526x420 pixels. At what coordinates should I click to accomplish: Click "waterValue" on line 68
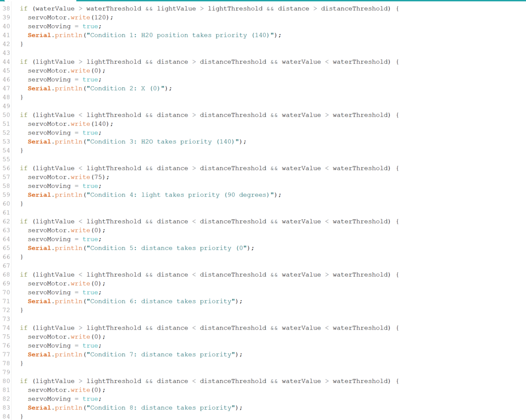point(301,275)
